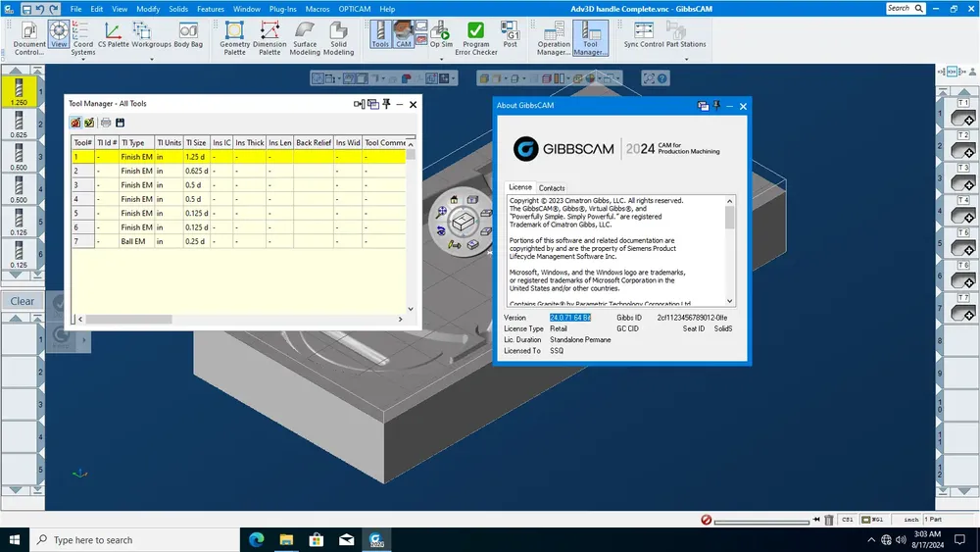Click the Undo arrow in title bar
Screen dimensions: 980x552
point(40,9)
